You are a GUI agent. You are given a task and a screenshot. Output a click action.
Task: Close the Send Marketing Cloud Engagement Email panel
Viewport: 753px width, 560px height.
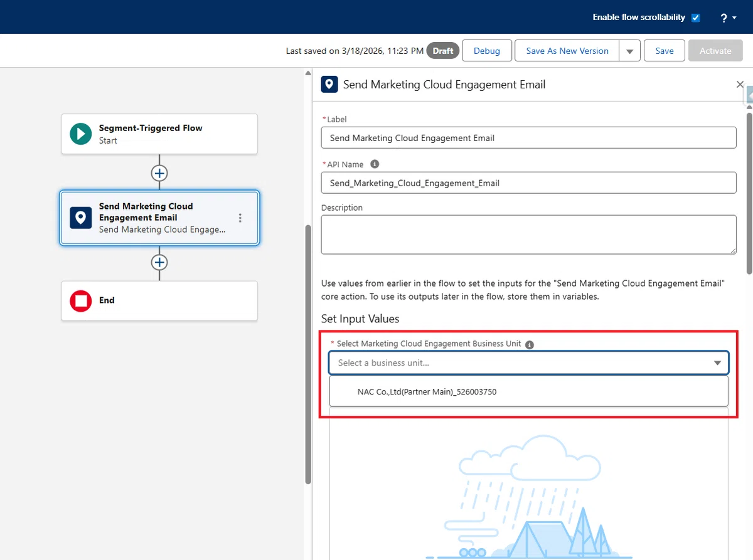740,84
